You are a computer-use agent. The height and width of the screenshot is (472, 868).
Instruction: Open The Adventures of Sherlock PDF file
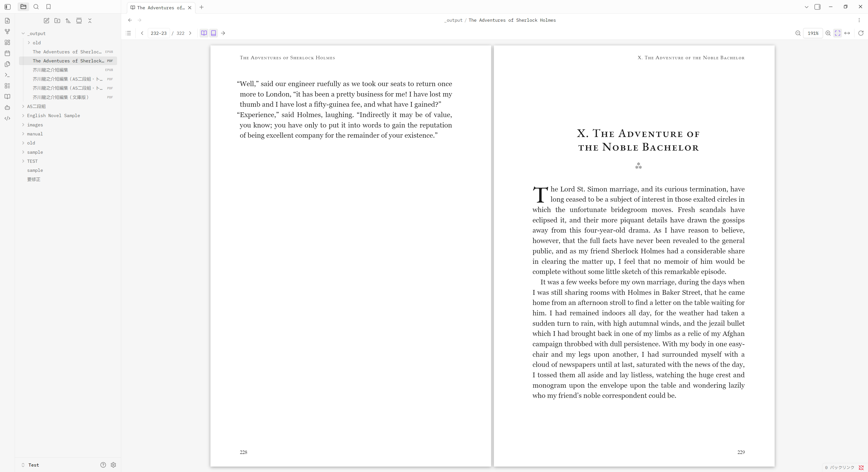[68, 61]
